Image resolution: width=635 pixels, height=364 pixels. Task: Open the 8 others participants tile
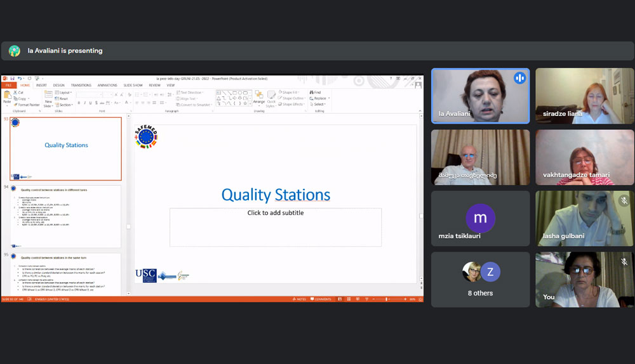click(480, 280)
